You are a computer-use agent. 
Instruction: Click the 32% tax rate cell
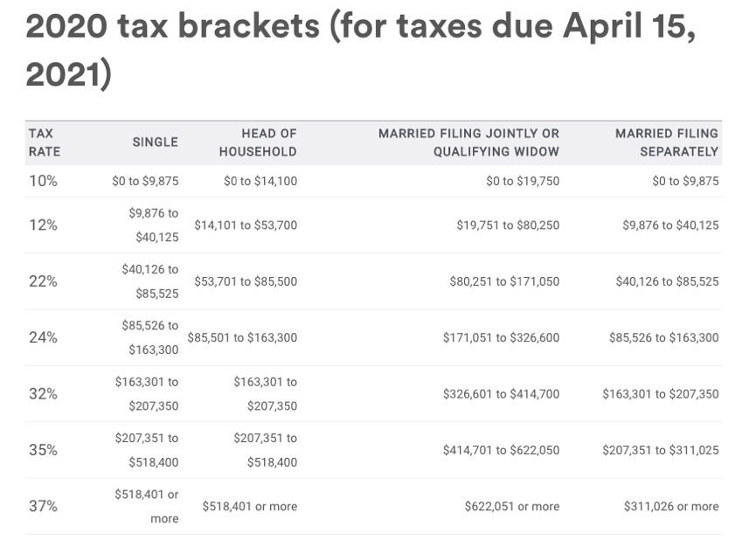click(x=43, y=394)
